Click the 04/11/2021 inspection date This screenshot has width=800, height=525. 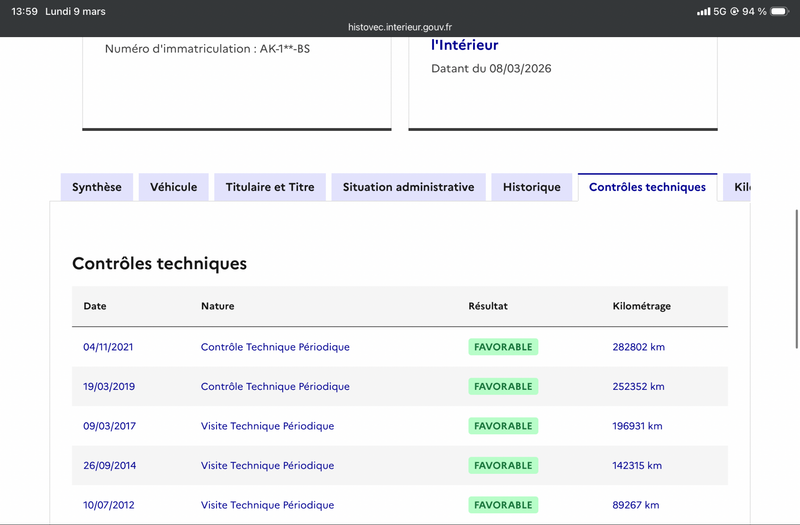108,347
